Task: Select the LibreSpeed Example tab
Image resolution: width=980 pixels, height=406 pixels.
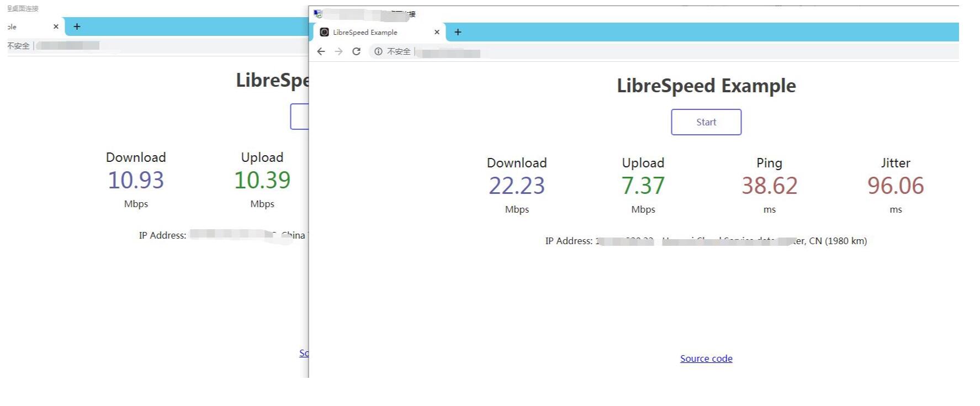Action: click(379, 32)
